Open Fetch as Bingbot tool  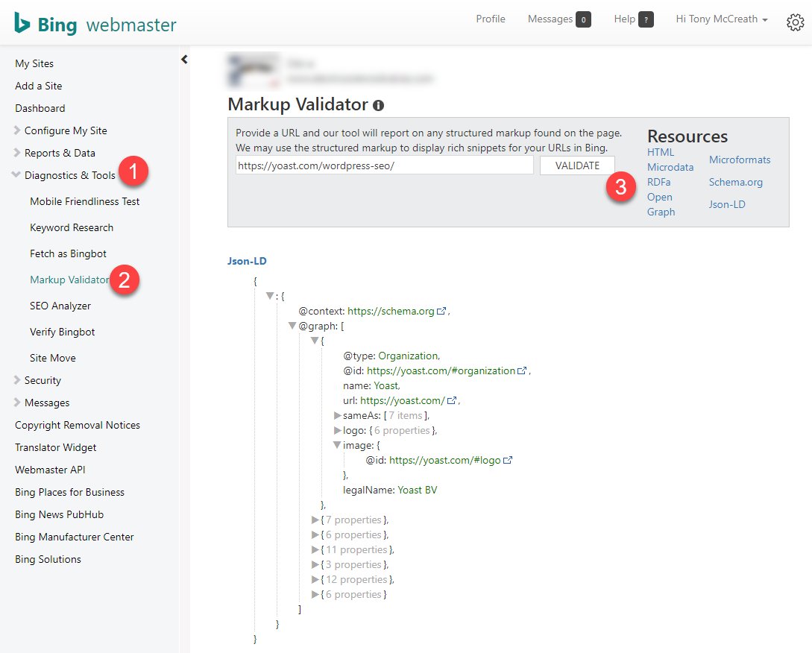(x=68, y=253)
